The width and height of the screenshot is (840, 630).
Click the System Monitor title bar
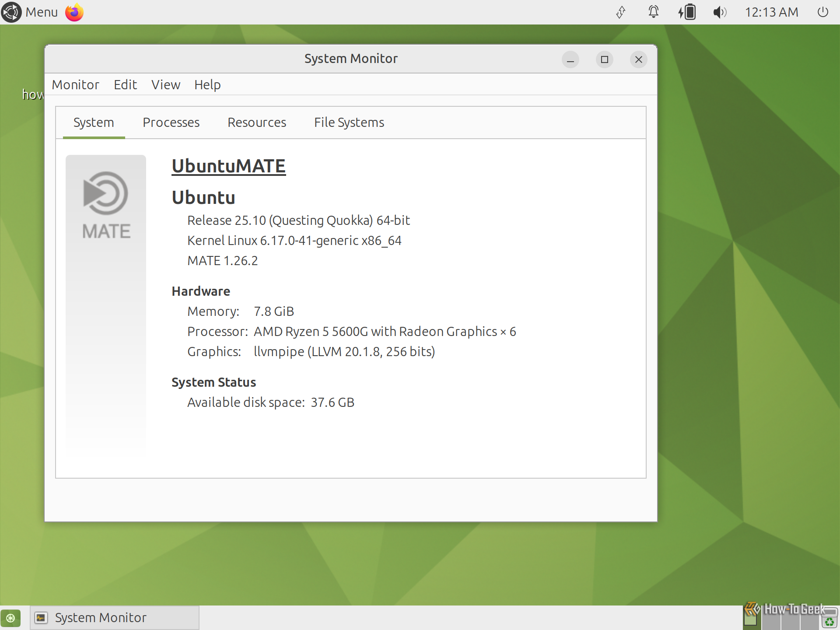(351, 59)
